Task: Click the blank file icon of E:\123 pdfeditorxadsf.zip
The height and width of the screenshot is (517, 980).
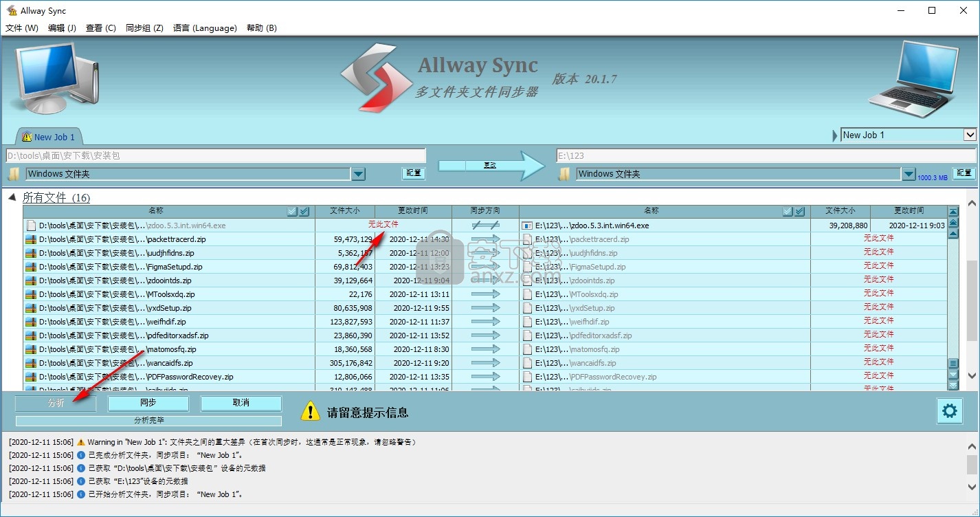Action: [x=527, y=335]
